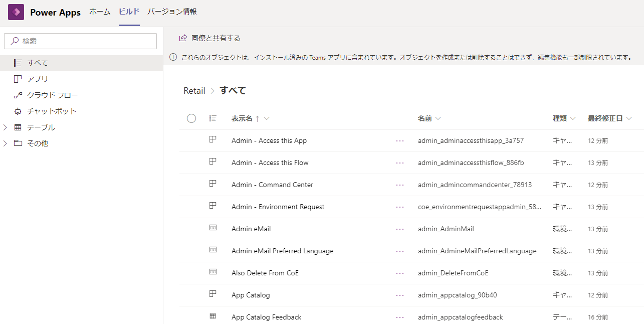
Task: Click admin_adminaccessthisapp_3a757 name cell
Action: click(471, 141)
